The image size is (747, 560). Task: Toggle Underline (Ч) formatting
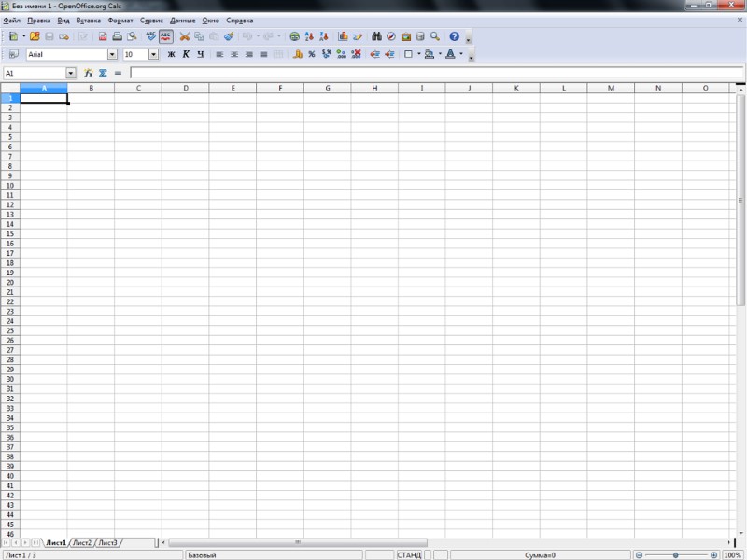[x=201, y=54]
